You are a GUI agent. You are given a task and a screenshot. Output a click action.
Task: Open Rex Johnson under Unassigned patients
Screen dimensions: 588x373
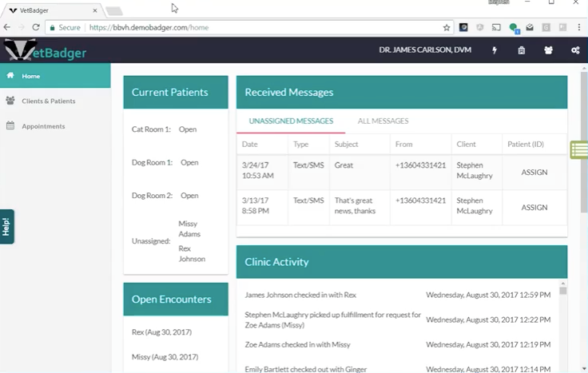pyautogui.click(x=192, y=254)
